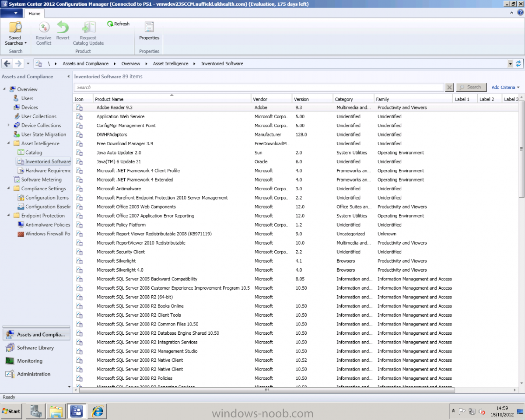Sort by the Vendor column header
This screenshot has height=420, width=525.
pos(271,99)
